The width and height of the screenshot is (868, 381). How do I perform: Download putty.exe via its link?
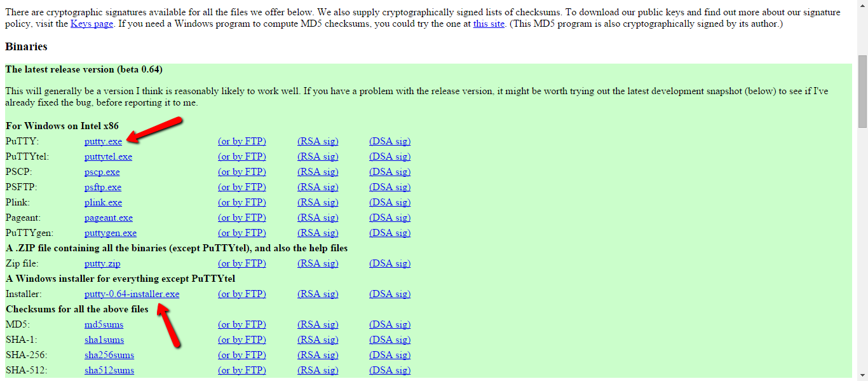pyautogui.click(x=103, y=141)
